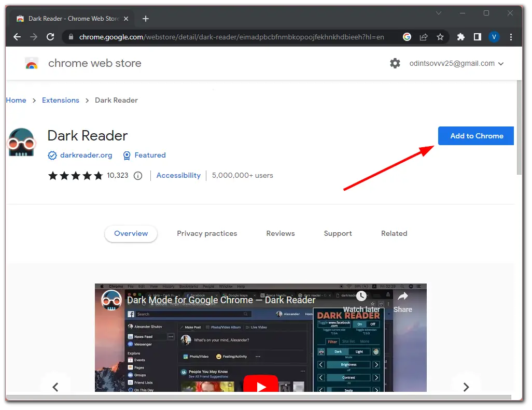This screenshot has width=532, height=410.
Task: Click the "5,000,000+ users" text
Action: click(243, 176)
